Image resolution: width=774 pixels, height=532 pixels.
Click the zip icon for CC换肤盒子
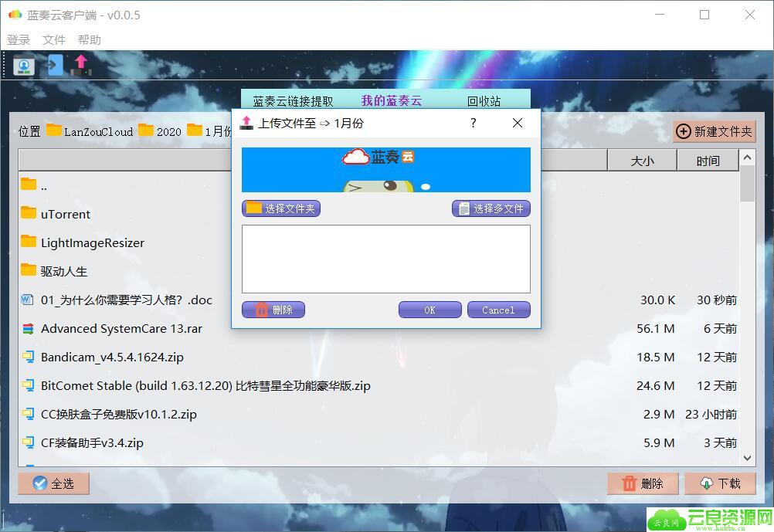pos(28,414)
